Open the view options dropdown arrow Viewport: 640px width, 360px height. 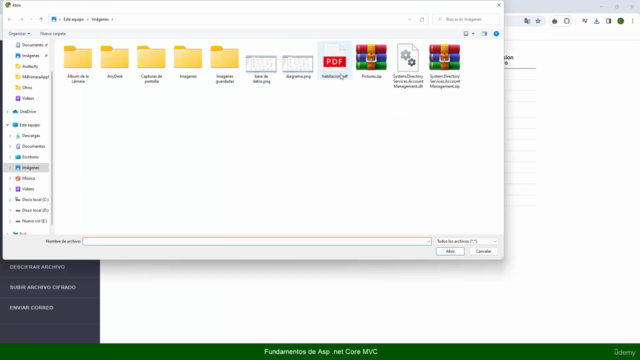[473, 33]
